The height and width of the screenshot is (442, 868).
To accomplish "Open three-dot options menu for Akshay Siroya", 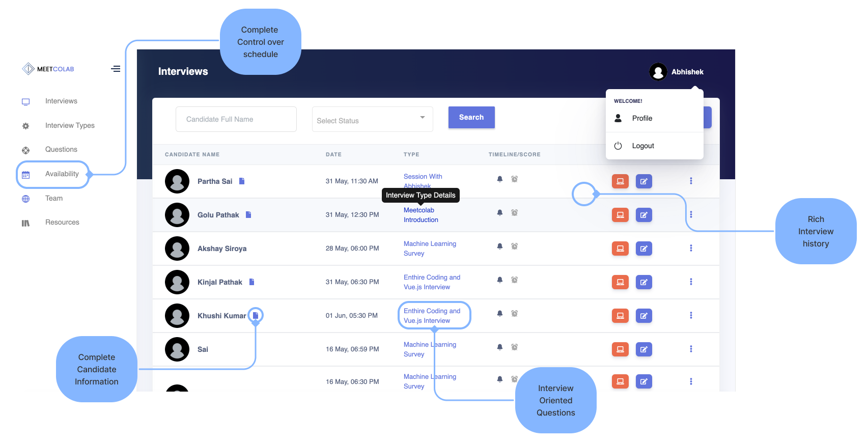I will point(691,248).
